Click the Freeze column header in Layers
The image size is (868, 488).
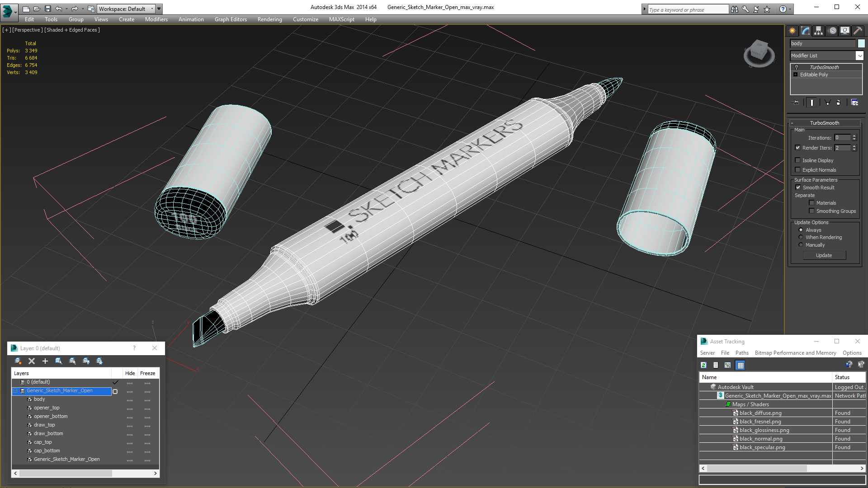click(x=148, y=373)
